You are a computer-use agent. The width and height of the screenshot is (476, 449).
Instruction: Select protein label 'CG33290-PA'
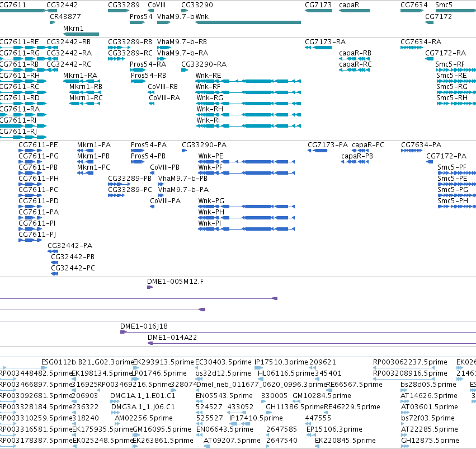204,145
